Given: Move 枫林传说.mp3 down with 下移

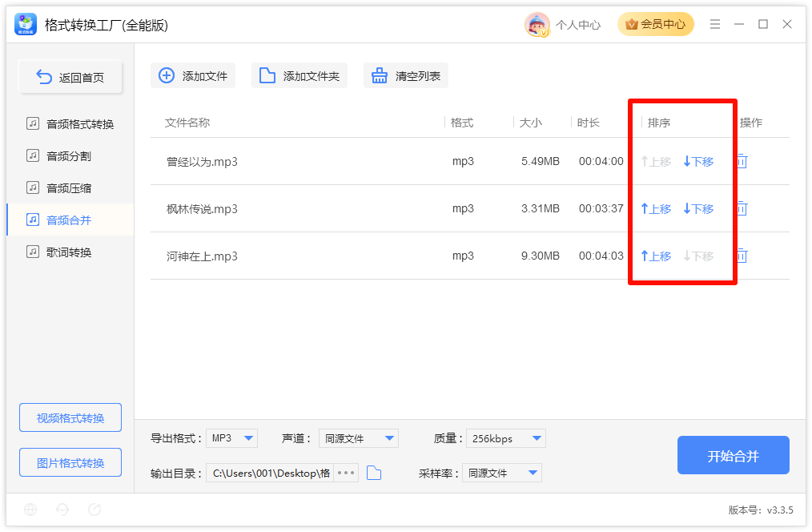Looking at the screenshot, I should pyautogui.click(x=698, y=209).
